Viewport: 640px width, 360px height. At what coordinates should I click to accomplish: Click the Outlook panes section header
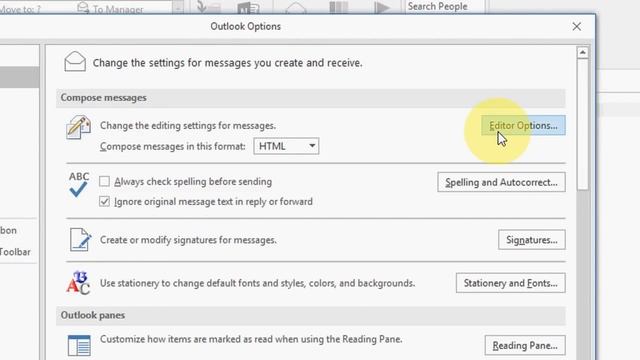point(311,315)
